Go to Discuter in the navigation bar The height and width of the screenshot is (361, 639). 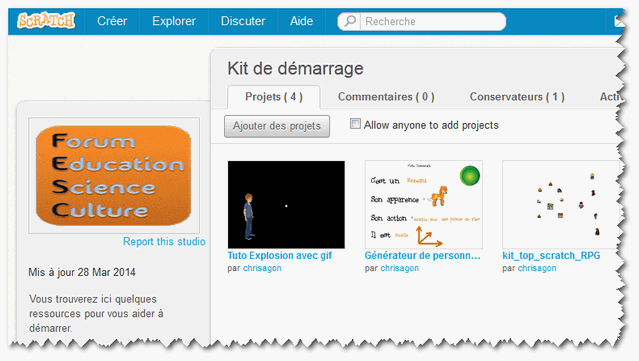point(243,21)
